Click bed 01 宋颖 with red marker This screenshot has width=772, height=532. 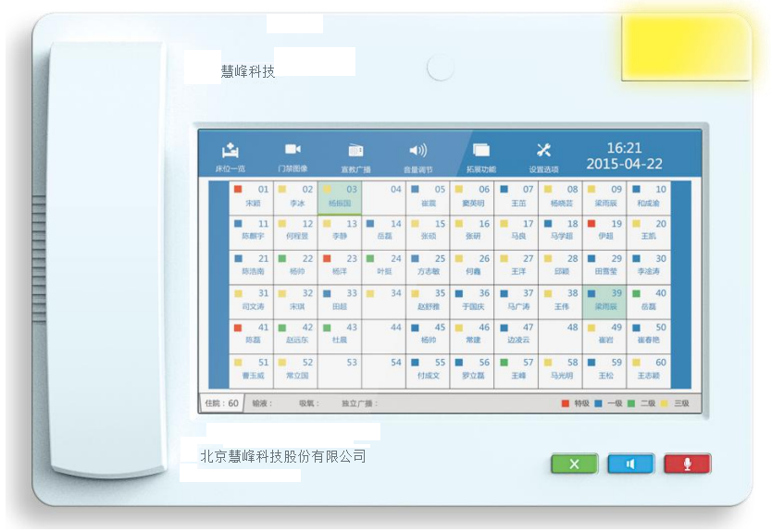coord(251,197)
